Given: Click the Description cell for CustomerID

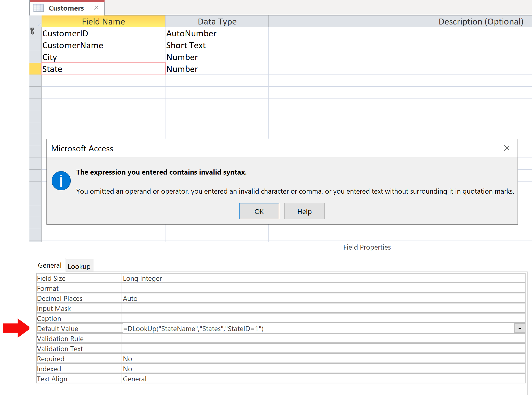Looking at the screenshot, I should [x=400, y=33].
